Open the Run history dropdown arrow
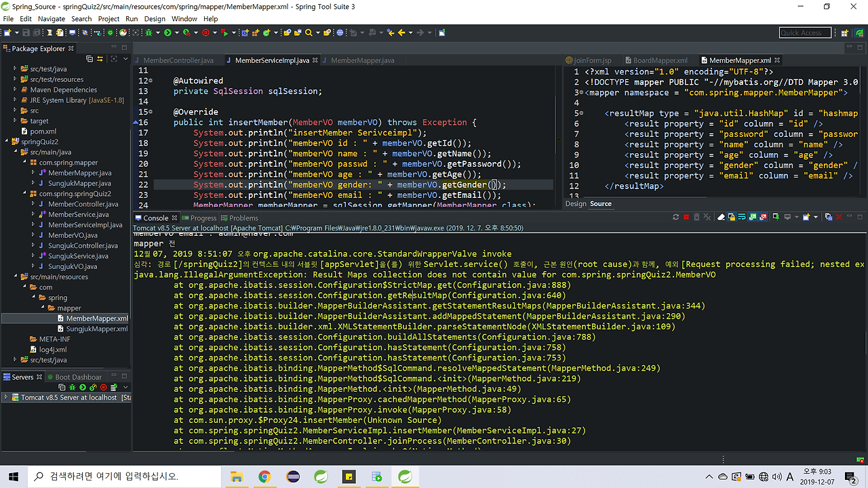868x488 pixels. point(176,33)
